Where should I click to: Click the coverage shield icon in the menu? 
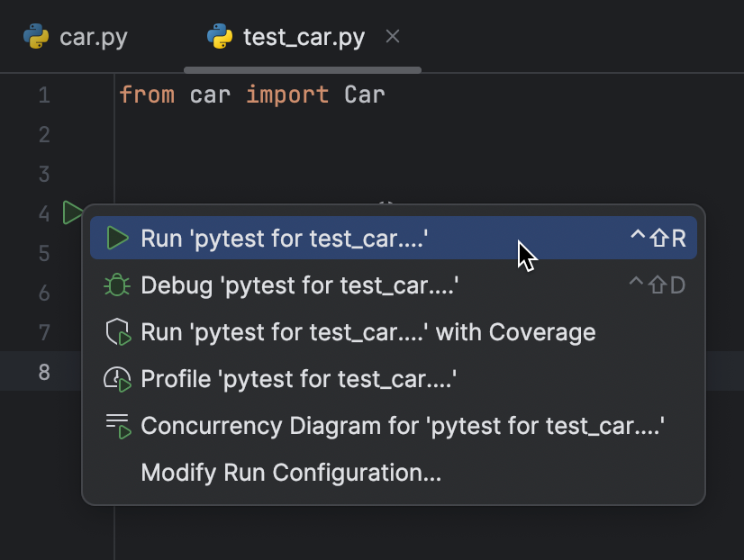click(x=116, y=331)
